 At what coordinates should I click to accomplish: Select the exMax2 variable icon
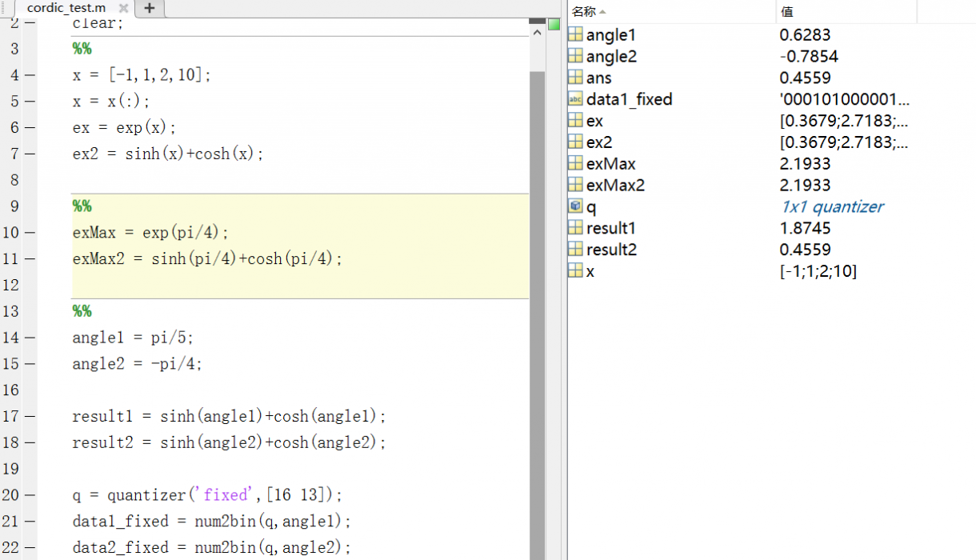pos(575,185)
